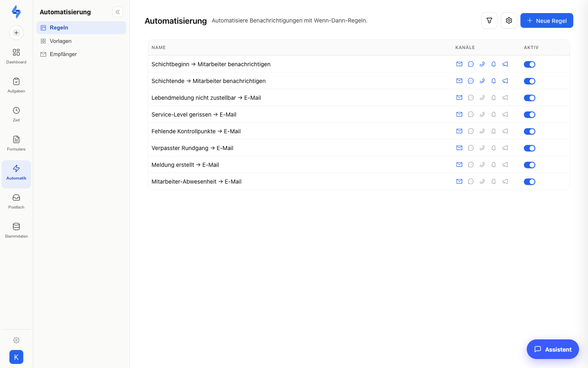
Task: Click phone channel icon for Schichtbeginn rule
Action: pyautogui.click(x=482, y=64)
